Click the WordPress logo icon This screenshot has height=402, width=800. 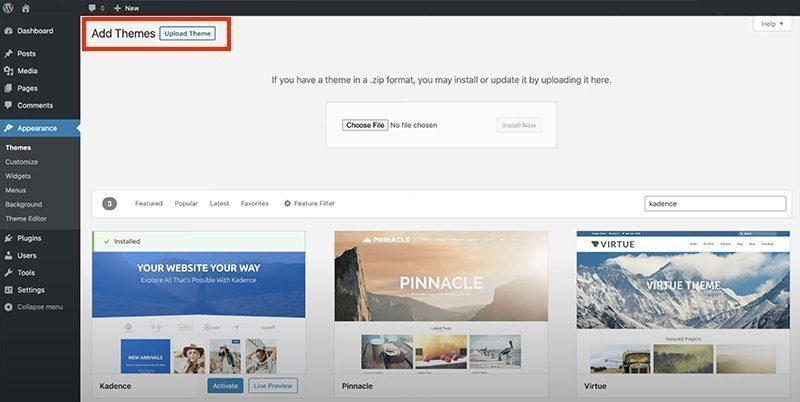point(8,8)
